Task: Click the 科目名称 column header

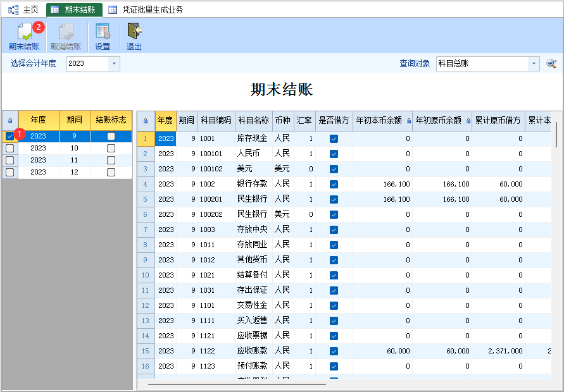Action: tap(253, 121)
